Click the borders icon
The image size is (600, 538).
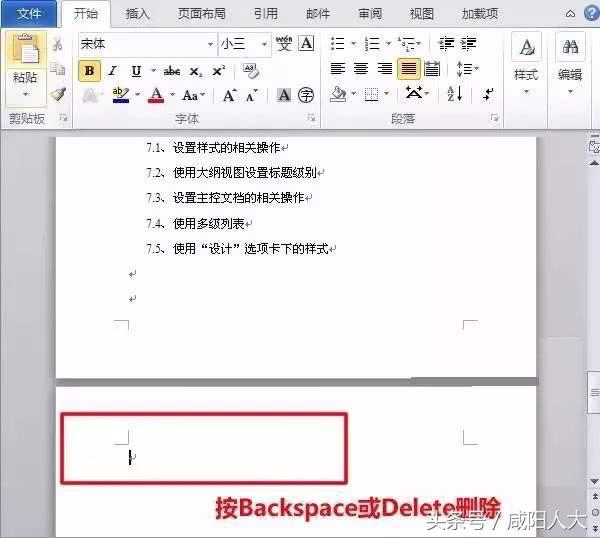371,95
